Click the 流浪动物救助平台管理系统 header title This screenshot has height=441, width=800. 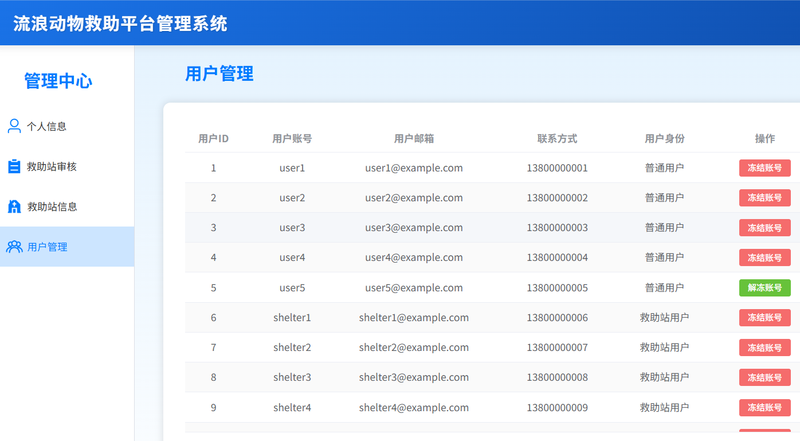tap(120, 23)
